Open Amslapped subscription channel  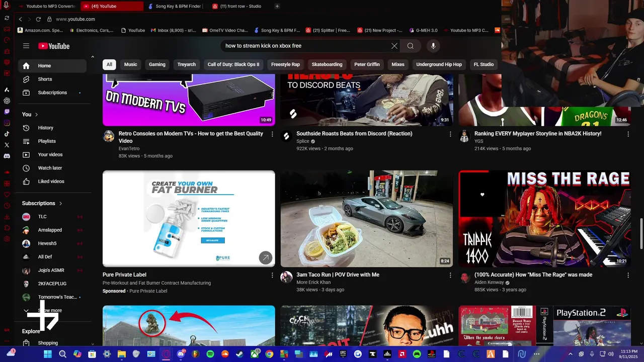point(52,230)
